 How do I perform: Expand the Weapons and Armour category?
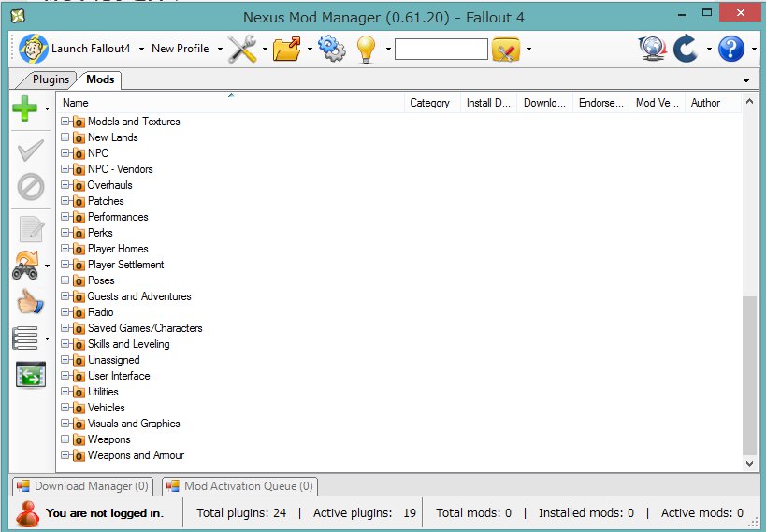click(x=65, y=454)
